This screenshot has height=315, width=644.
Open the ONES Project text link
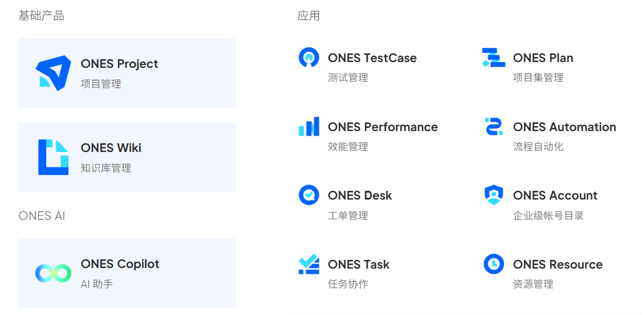coord(119,64)
